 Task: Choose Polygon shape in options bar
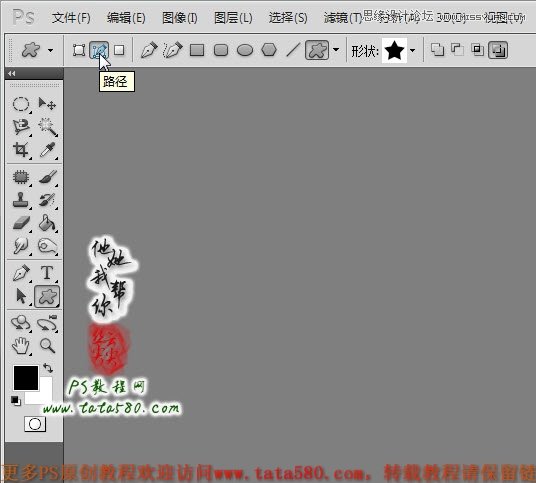(269, 50)
